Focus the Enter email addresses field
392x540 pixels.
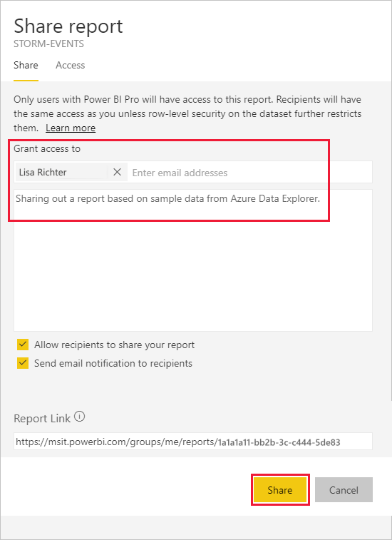point(250,172)
